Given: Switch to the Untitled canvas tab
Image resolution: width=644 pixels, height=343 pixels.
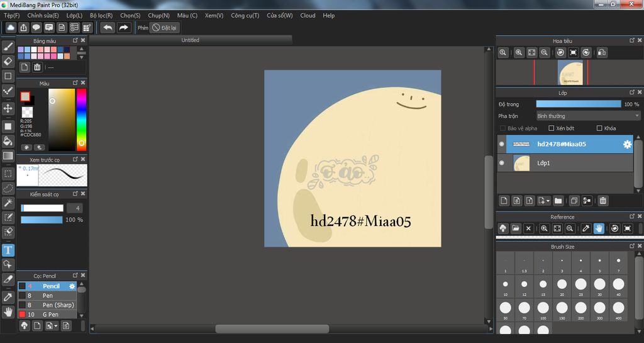Looking at the screenshot, I should (191, 40).
